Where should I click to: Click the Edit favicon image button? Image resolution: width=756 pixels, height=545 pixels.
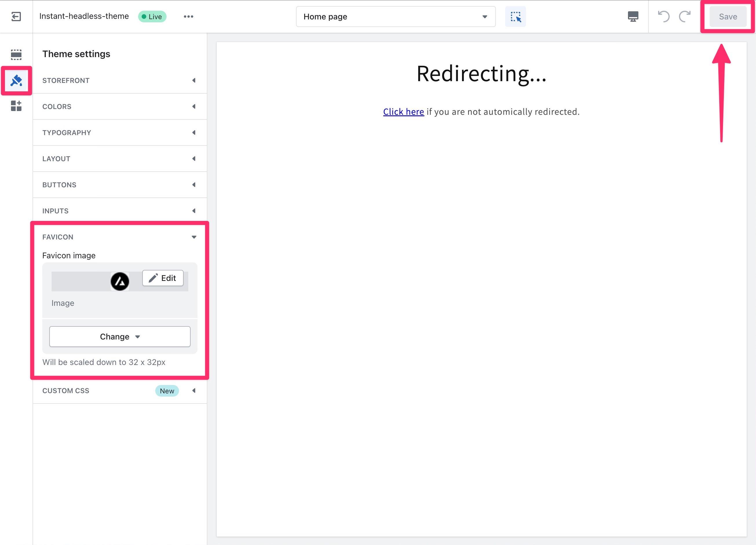(164, 278)
